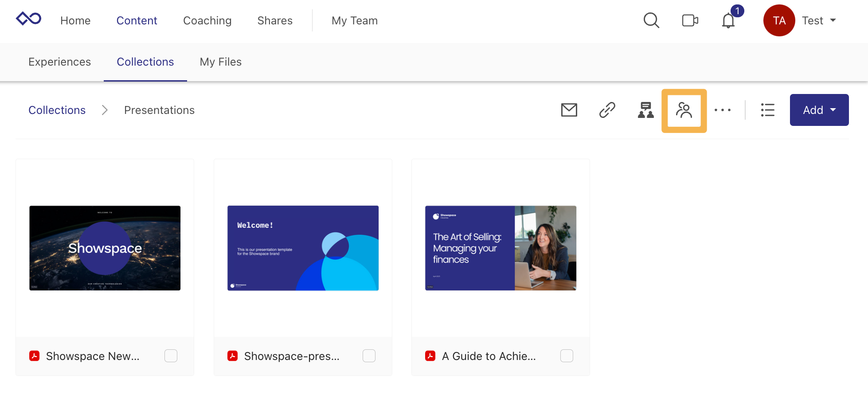
Task: Click the present-to-audience icon
Action: point(645,110)
